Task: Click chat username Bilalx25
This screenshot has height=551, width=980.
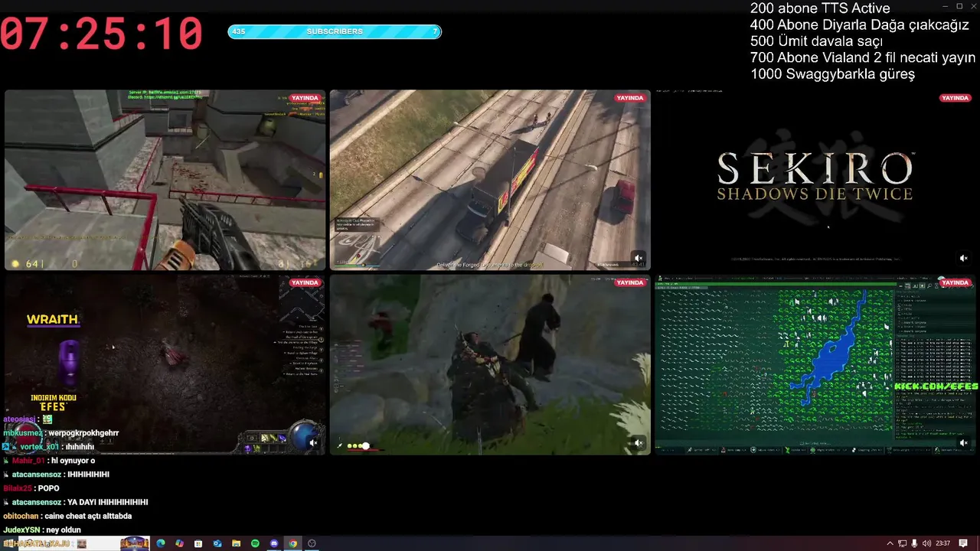Action: tap(18, 488)
